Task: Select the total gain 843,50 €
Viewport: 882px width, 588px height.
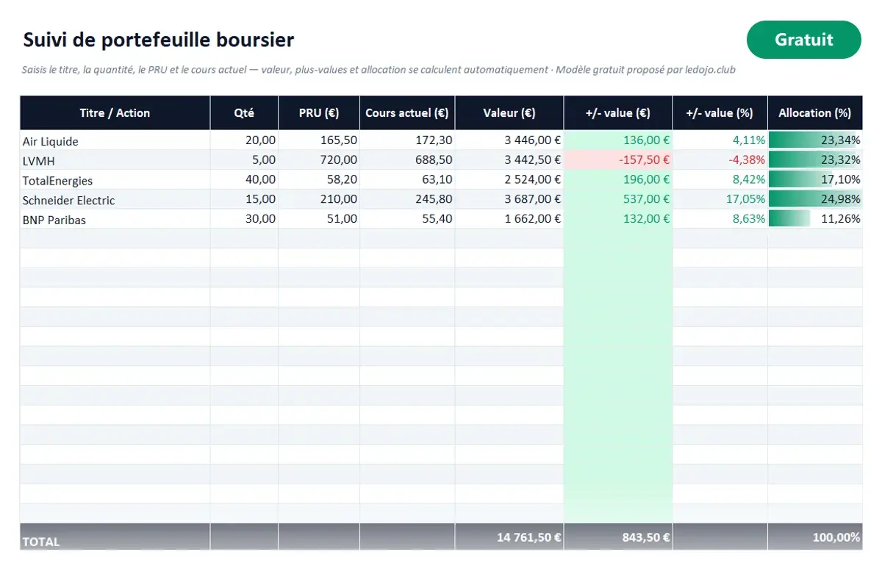Action: click(618, 537)
